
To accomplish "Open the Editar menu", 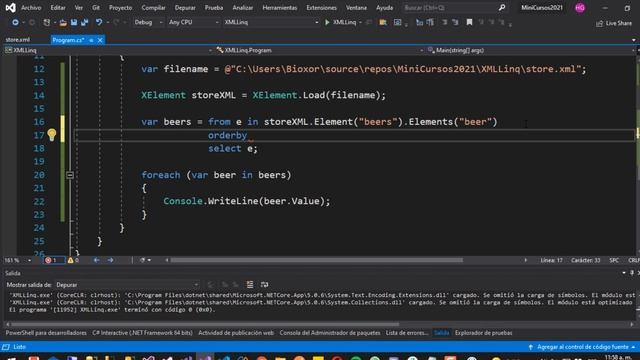I will click(x=58, y=8).
